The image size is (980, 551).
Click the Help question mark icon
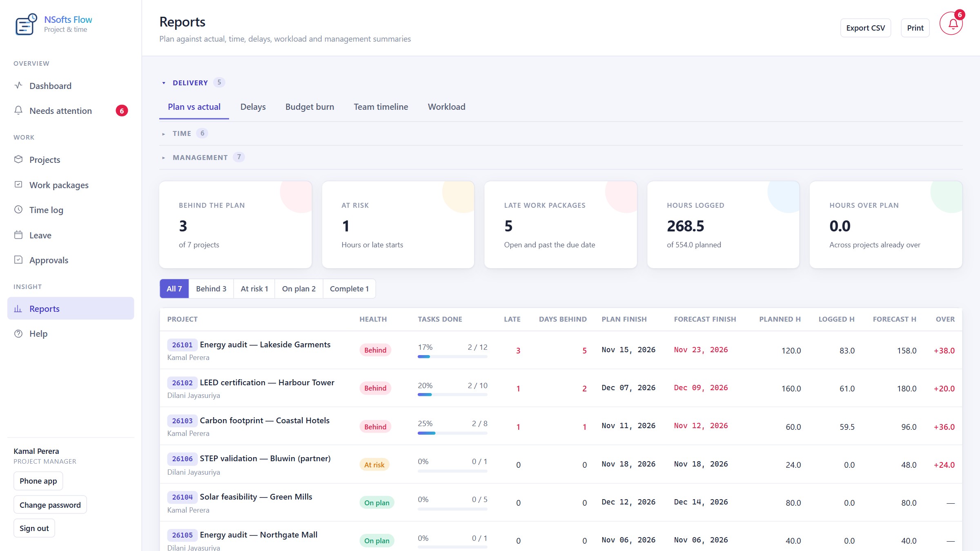tap(18, 333)
